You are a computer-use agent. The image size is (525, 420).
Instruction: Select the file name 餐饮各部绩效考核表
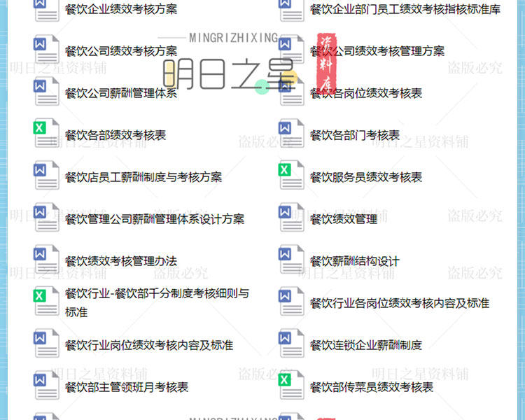(x=115, y=135)
